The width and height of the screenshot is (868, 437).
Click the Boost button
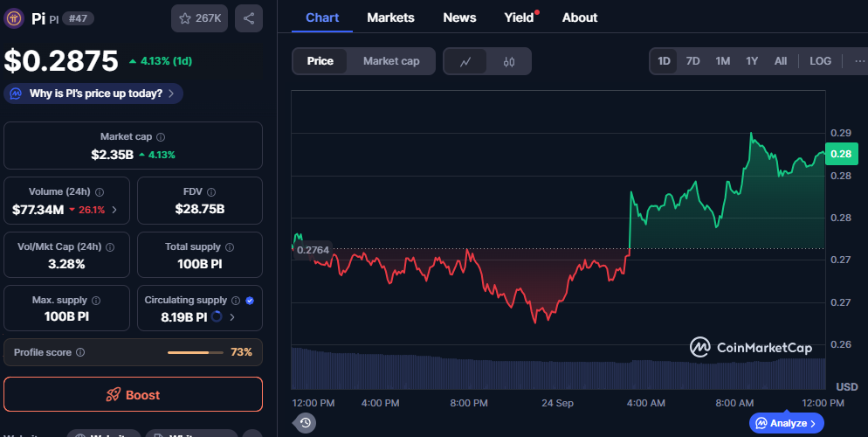pos(133,394)
